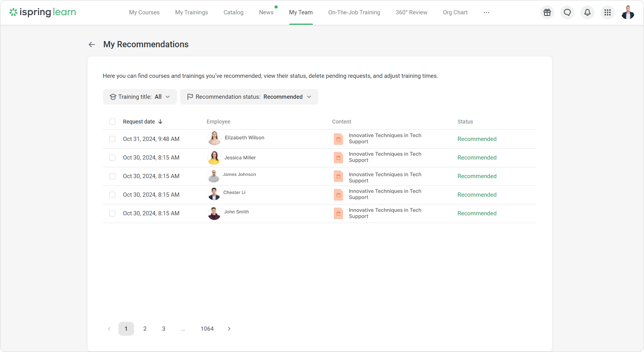This screenshot has width=644, height=352.
Task: Click the content icon beside Elizabeth Wilson's course
Action: pos(338,139)
